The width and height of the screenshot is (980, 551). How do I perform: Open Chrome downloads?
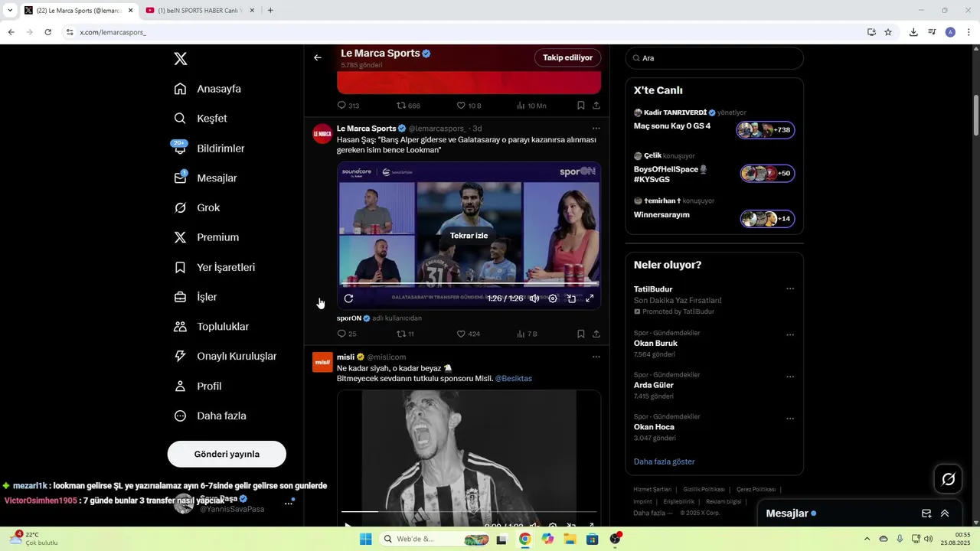[913, 32]
